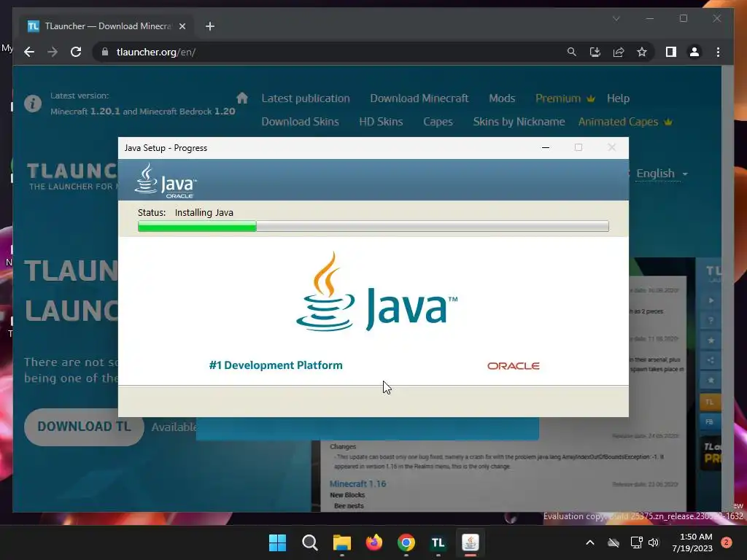Open Chrome side panel icon
This screenshot has height=560, width=747.
671,52
